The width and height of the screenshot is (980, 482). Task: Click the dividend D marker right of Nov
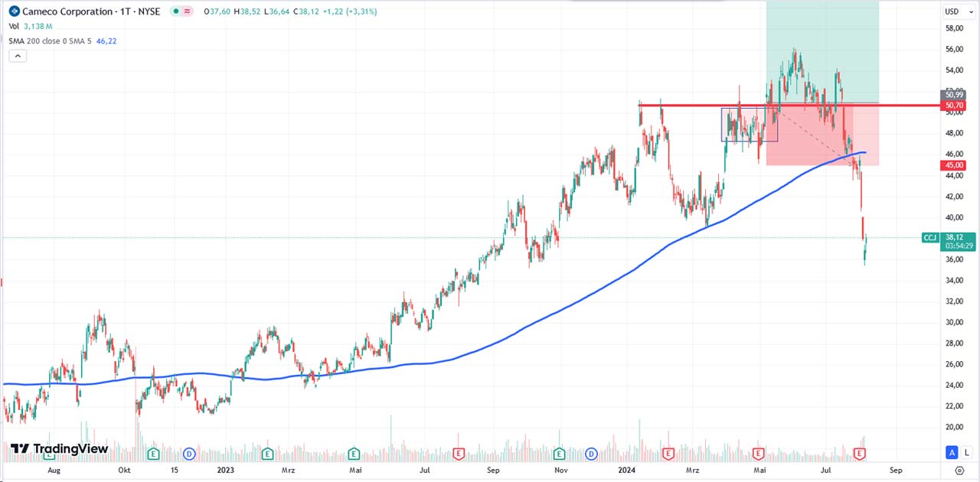(x=592, y=454)
